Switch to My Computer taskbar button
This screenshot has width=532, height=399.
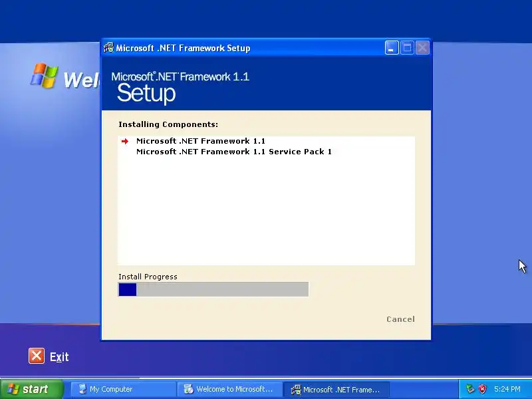123,389
